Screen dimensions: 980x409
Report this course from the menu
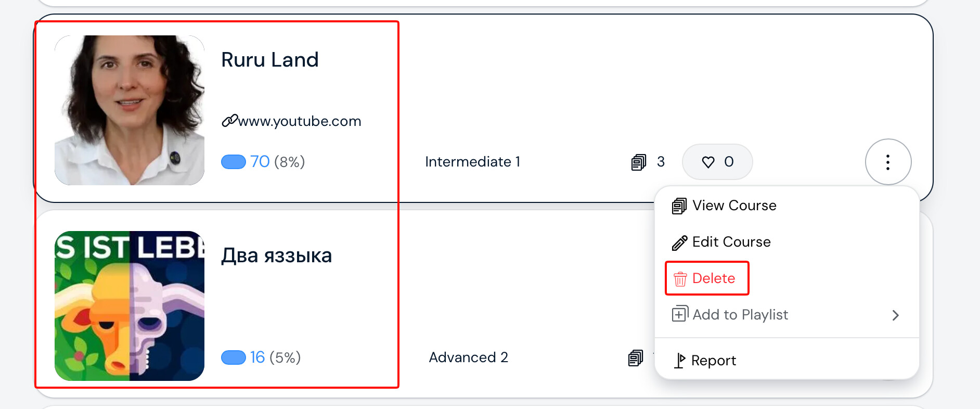713,361
